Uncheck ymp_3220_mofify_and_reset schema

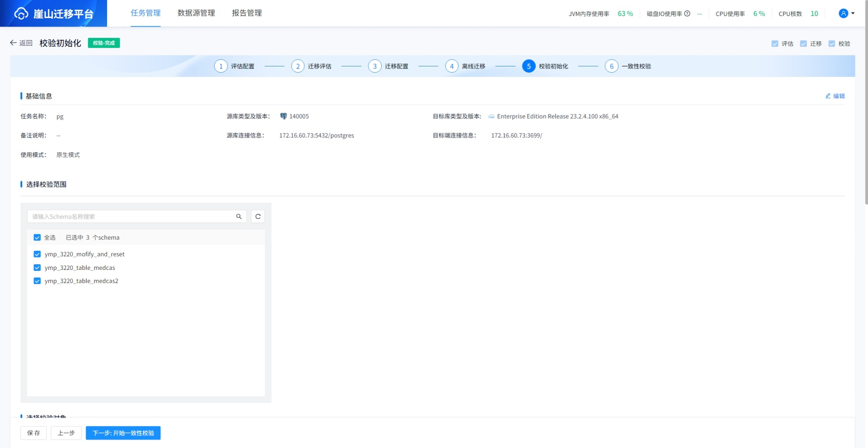pyautogui.click(x=37, y=254)
